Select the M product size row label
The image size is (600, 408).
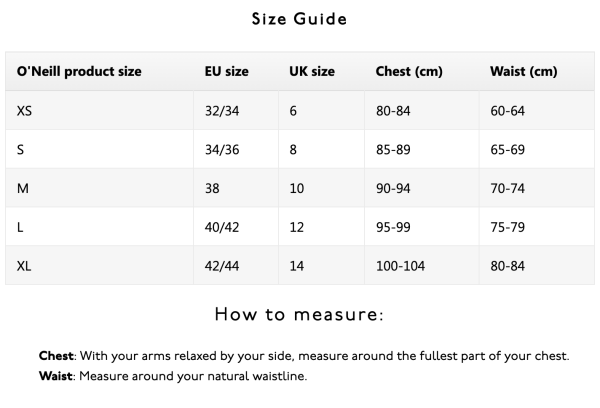(x=22, y=188)
